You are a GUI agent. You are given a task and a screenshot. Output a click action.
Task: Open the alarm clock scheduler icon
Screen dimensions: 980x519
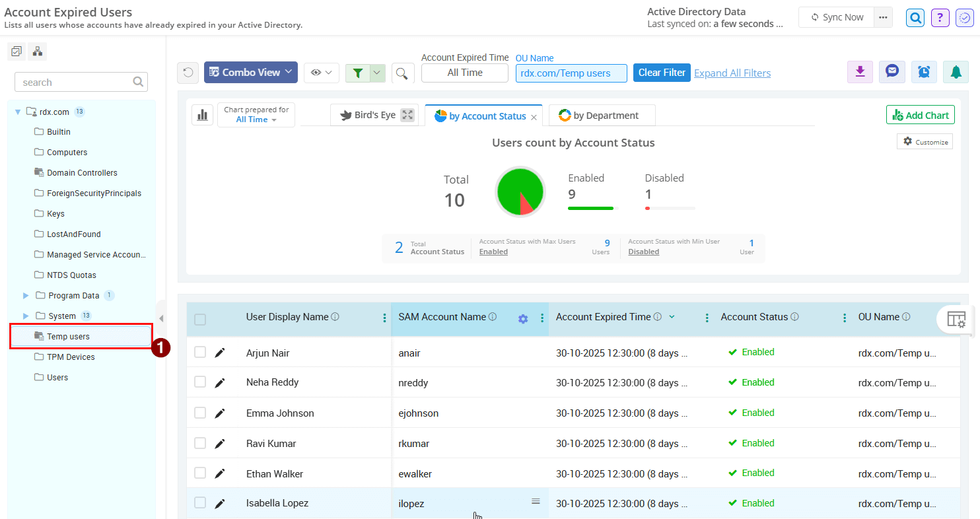(x=924, y=72)
